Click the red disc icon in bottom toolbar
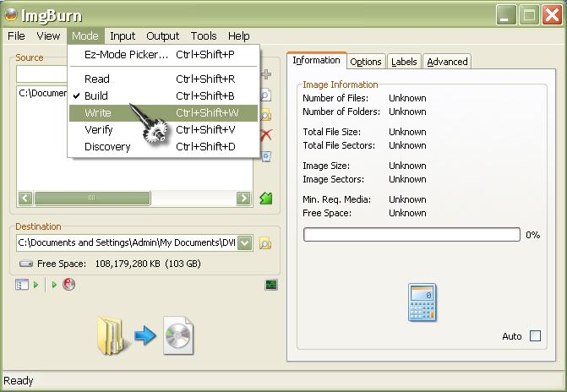 coord(68,285)
